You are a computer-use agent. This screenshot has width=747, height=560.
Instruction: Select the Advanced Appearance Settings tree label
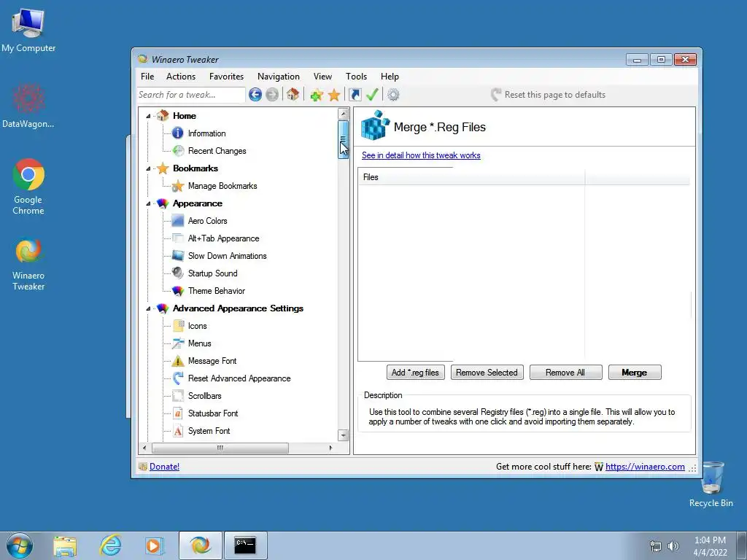[x=239, y=308]
